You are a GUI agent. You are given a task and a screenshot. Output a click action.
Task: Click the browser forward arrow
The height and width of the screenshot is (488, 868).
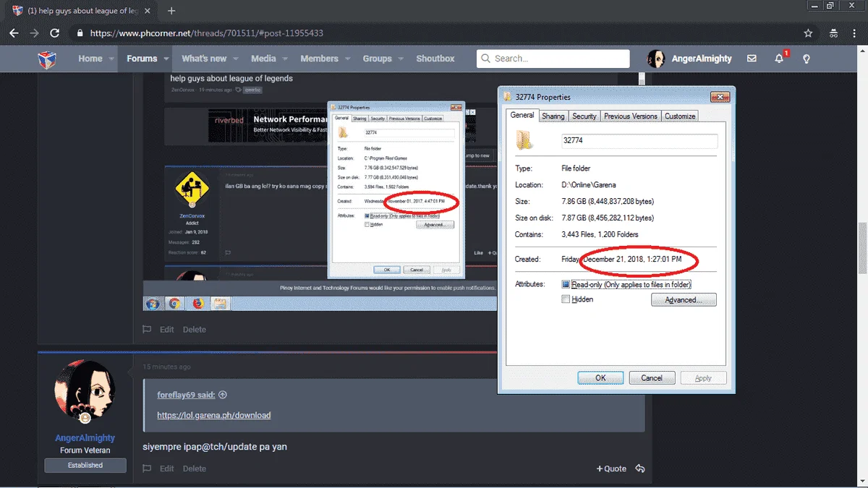(34, 33)
